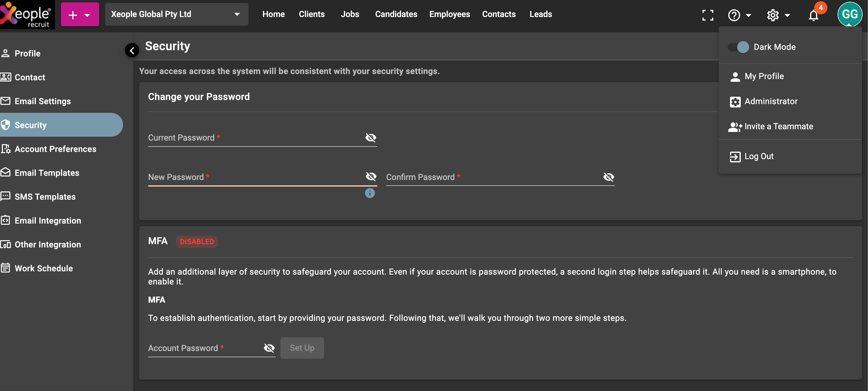The width and height of the screenshot is (868, 391).
Task: Click the GG user avatar
Action: (849, 14)
